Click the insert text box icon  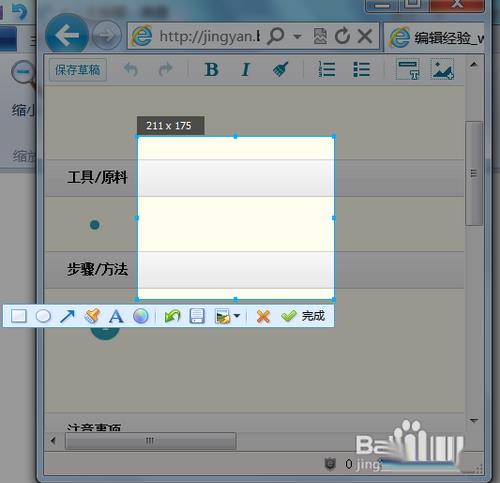tap(408, 69)
